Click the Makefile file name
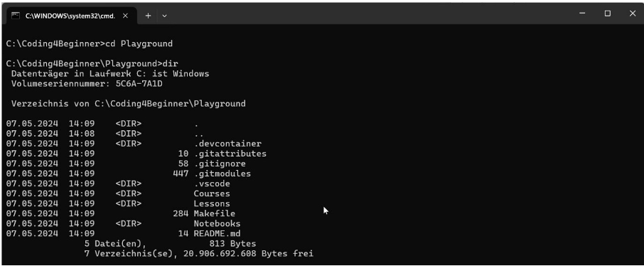 (215, 214)
